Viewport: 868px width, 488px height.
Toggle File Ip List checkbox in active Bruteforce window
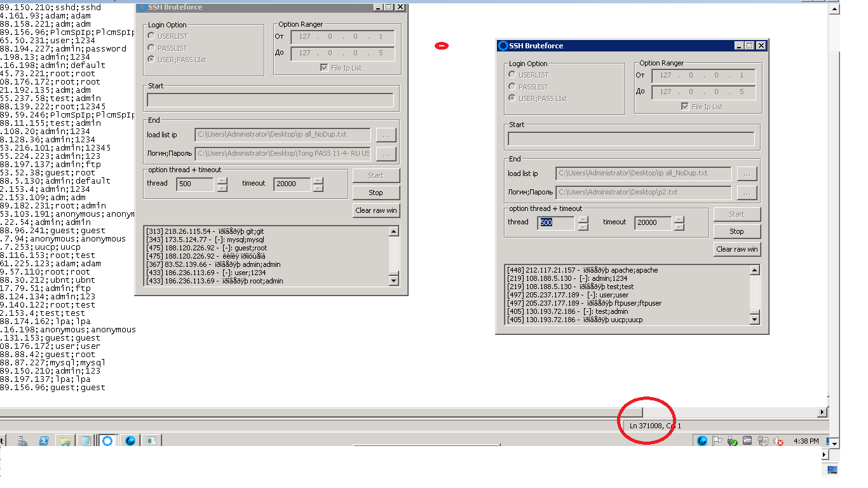tap(684, 106)
